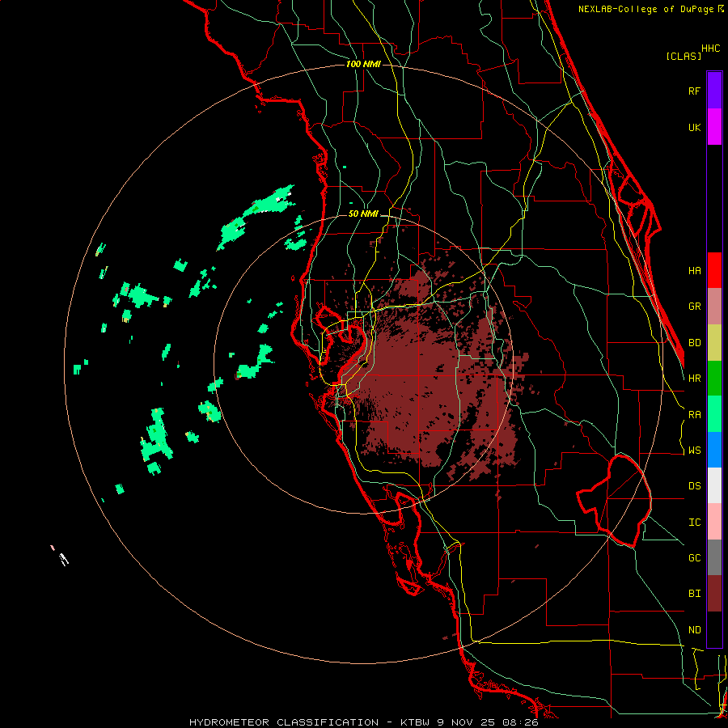The image size is (728, 728).
Task: Click the 'UK' legend label
Action: point(694,127)
